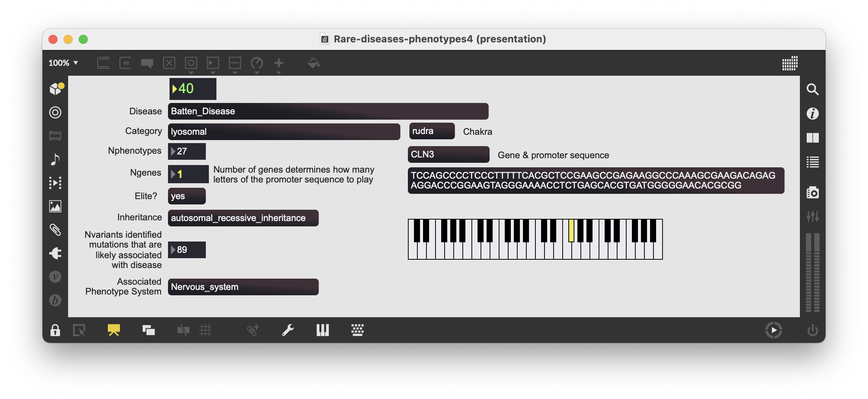
Task: Open the images browser in sidebar
Action: [x=55, y=206]
